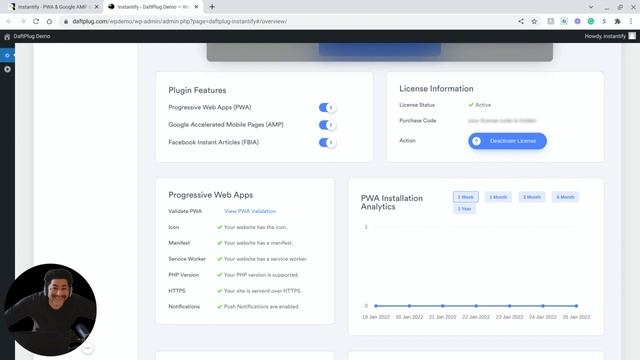Open Chrome's three-dot menu
This screenshot has height=360, width=640.
[631, 21]
